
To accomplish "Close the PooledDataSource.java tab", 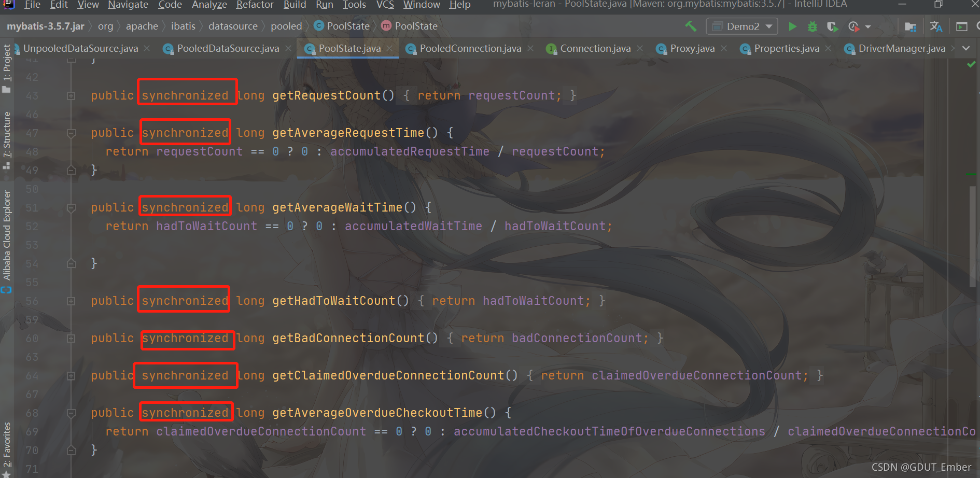I will [288, 48].
